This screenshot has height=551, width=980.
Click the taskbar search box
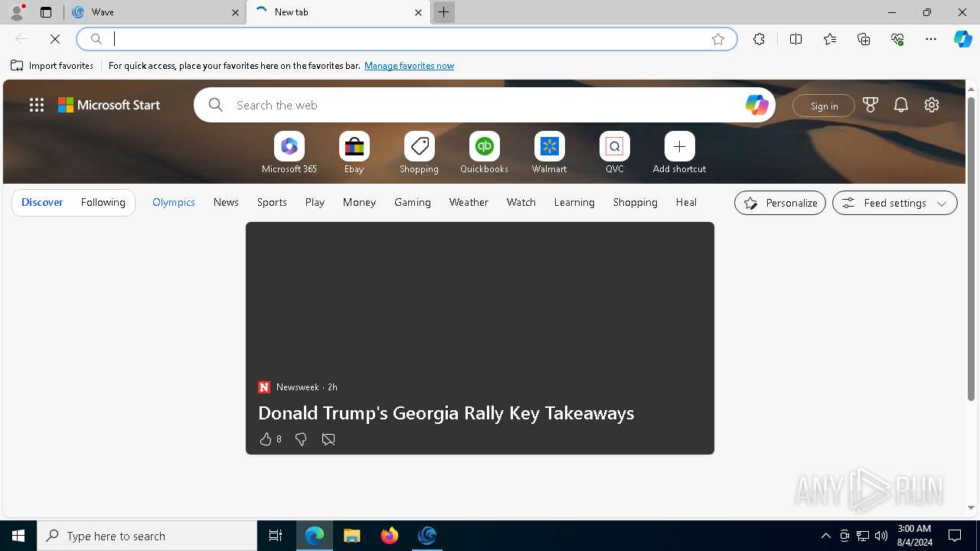[x=147, y=536]
